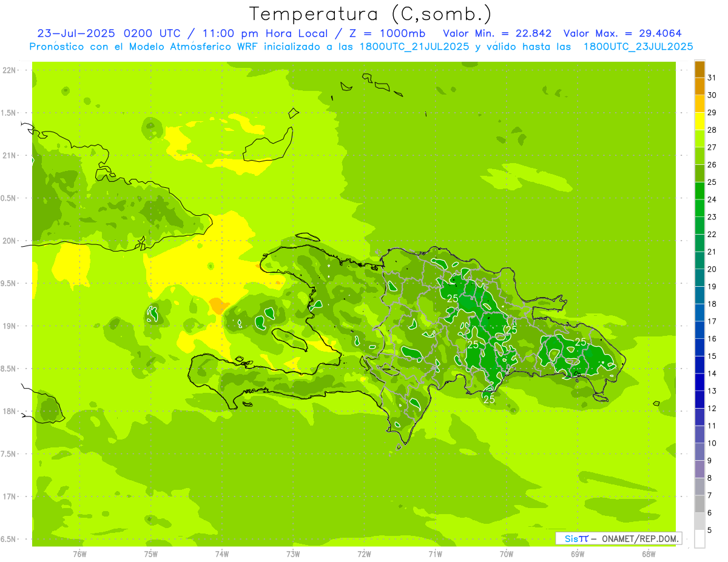Viewport: 728px width, 562px height.
Task: Pick the teal swatch between 19 and 20
Action: (699, 278)
